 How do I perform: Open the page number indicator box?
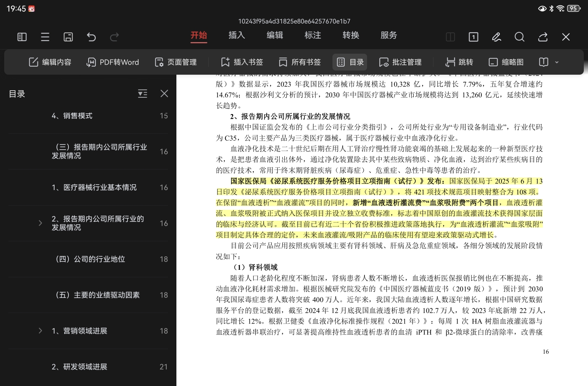tap(473, 37)
